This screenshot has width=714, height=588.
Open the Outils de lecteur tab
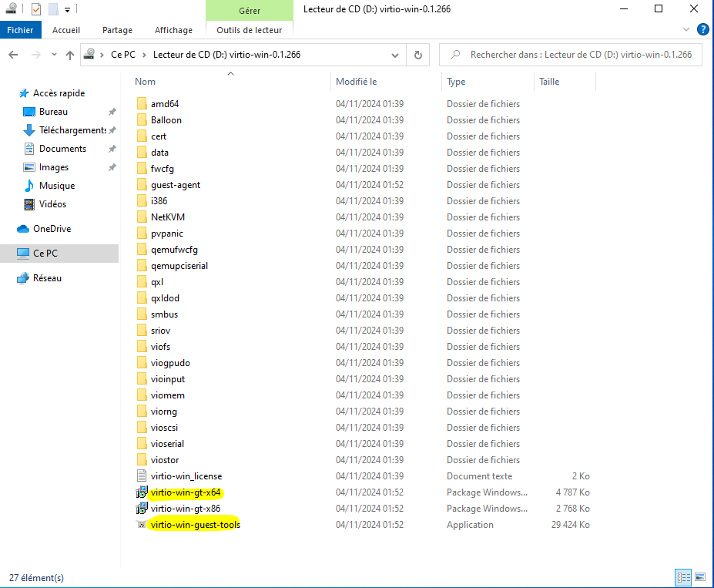tap(249, 30)
